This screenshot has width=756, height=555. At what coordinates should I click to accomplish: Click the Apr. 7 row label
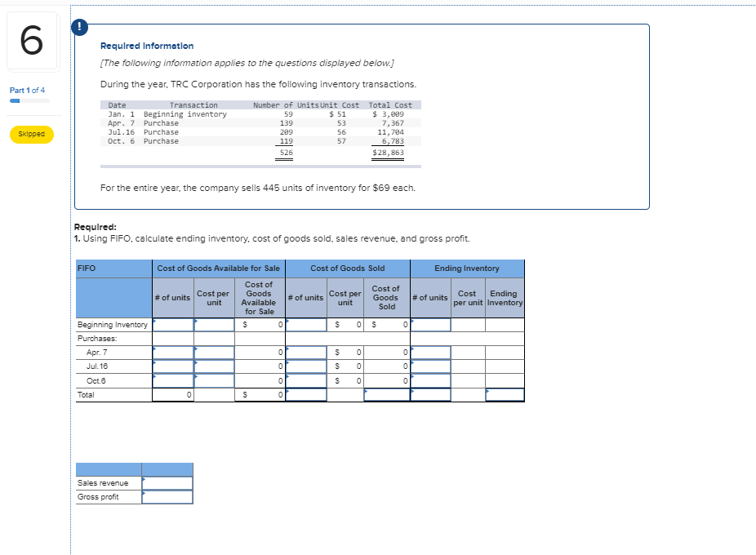[97, 353]
